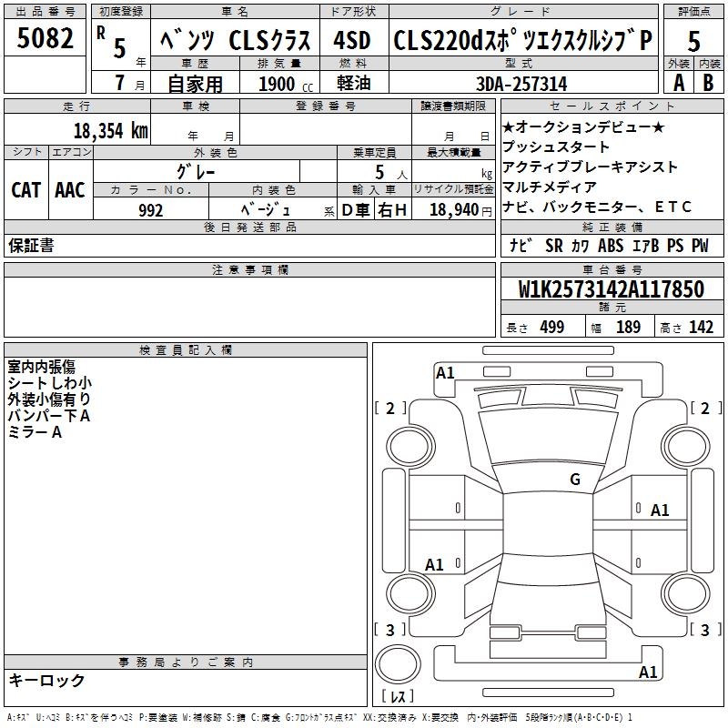The width and height of the screenshot is (728, 728).
Task: Click the chassis number W1K2573142A117850
Action: pyautogui.click(x=612, y=290)
